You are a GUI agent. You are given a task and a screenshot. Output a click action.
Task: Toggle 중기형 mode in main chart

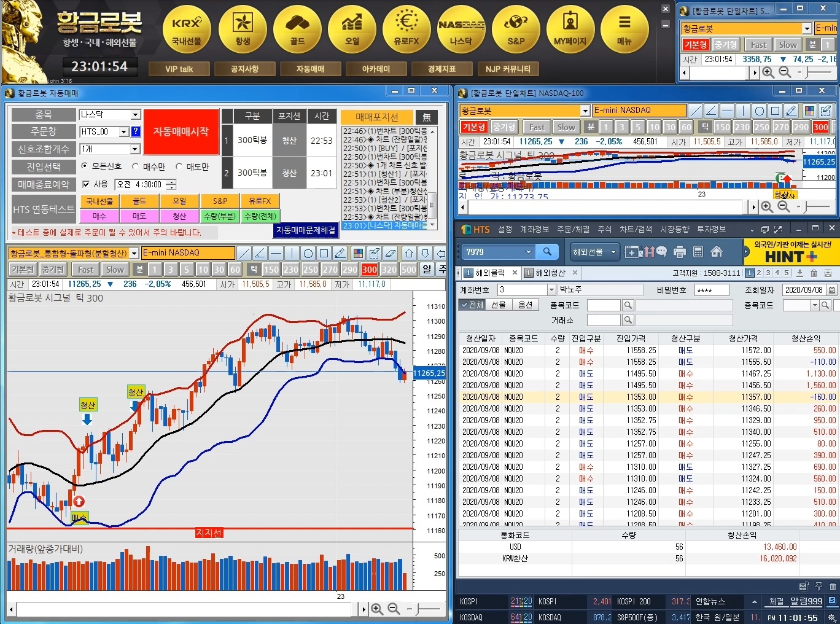pos(53,270)
